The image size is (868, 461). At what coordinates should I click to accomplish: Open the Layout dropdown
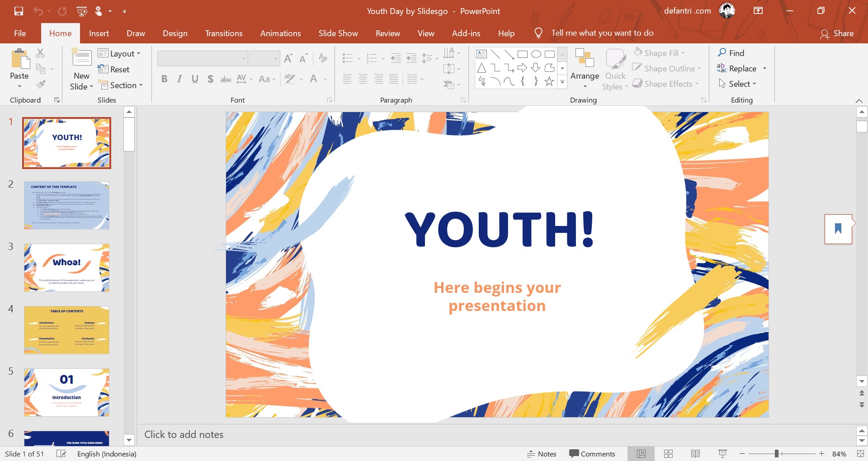click(119, 53)
